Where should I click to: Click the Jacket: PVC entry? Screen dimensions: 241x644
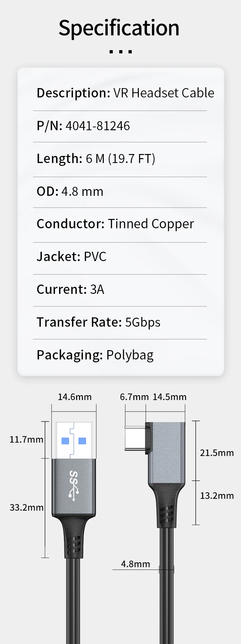point(71,257)
